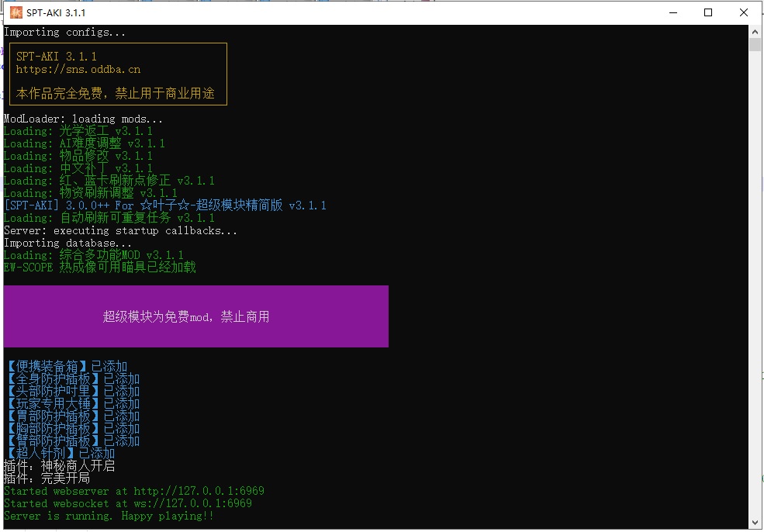Click 'Server is running. Happy playing!!' text
764x532 pixels.
pyautogui.click(x=109, y=516)
